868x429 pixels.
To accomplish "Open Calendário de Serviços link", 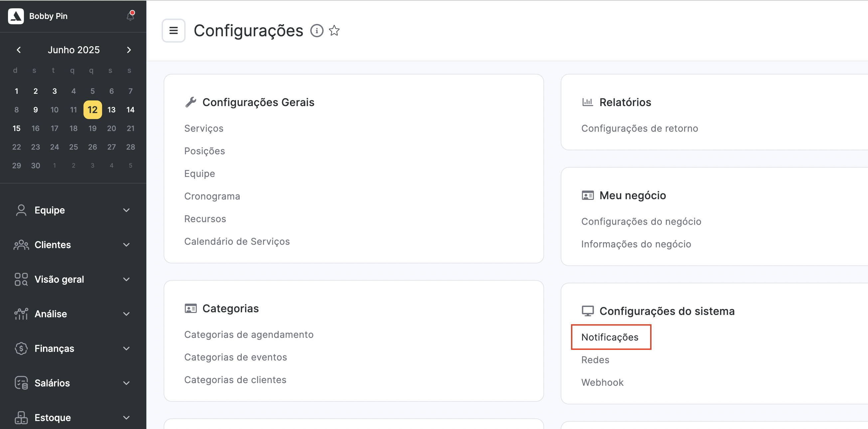I will pos(237,241).
